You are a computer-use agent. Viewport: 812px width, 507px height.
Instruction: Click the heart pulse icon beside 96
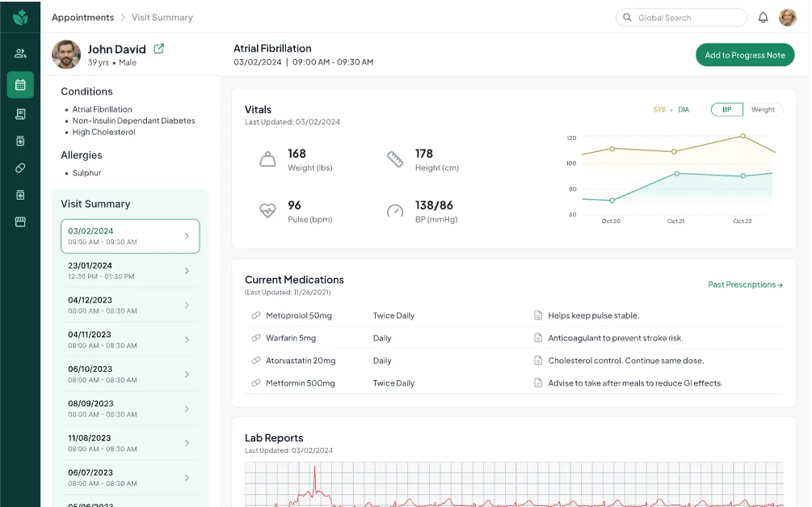(x=267, y=210)
